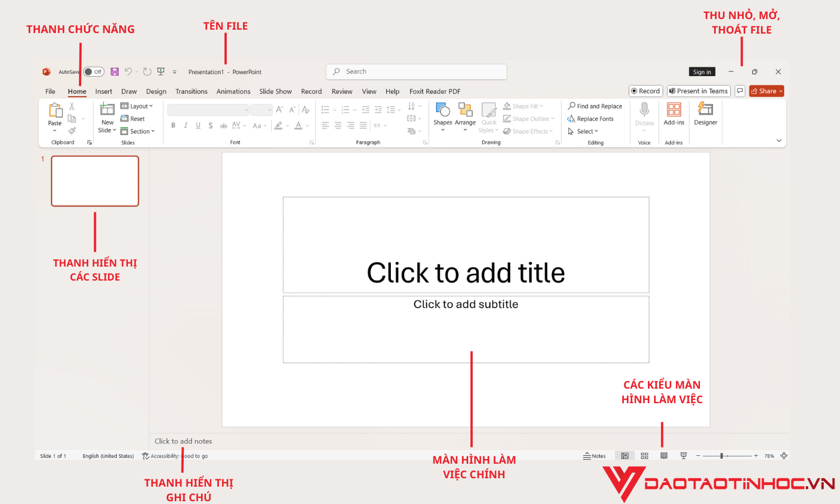Screen dimensions: 840x504
Task: Toggle AutoSave off switch
Action: click(x=93, y=71)
